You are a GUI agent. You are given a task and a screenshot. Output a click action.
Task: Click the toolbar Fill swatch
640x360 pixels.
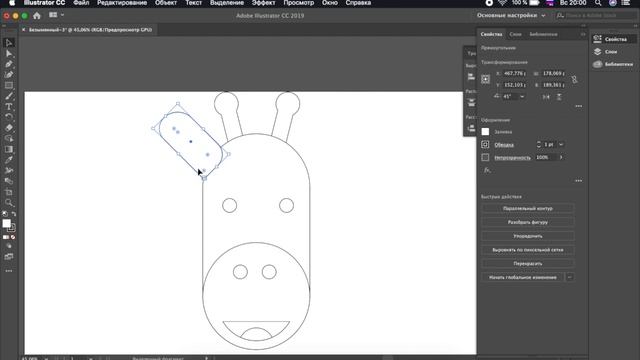click(x=6, y=223)
